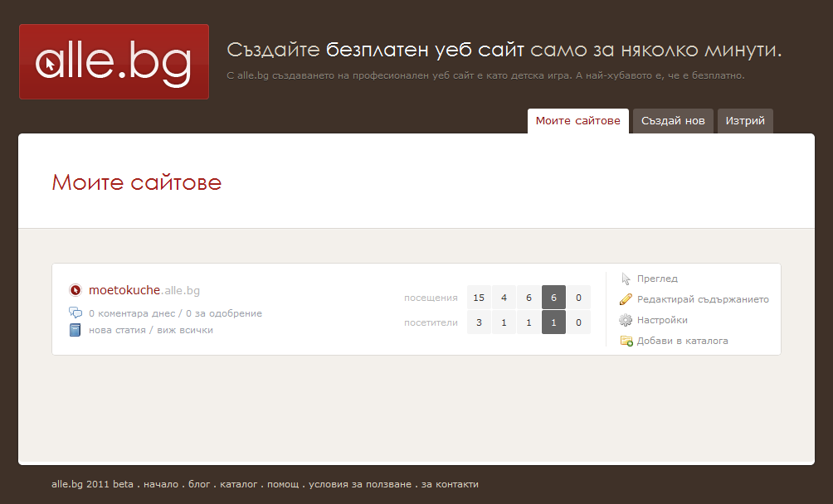Viewport: 833px width, 504px height.
Task: Click the dark highlighted посетители cell 1
Action: (553, 322)
